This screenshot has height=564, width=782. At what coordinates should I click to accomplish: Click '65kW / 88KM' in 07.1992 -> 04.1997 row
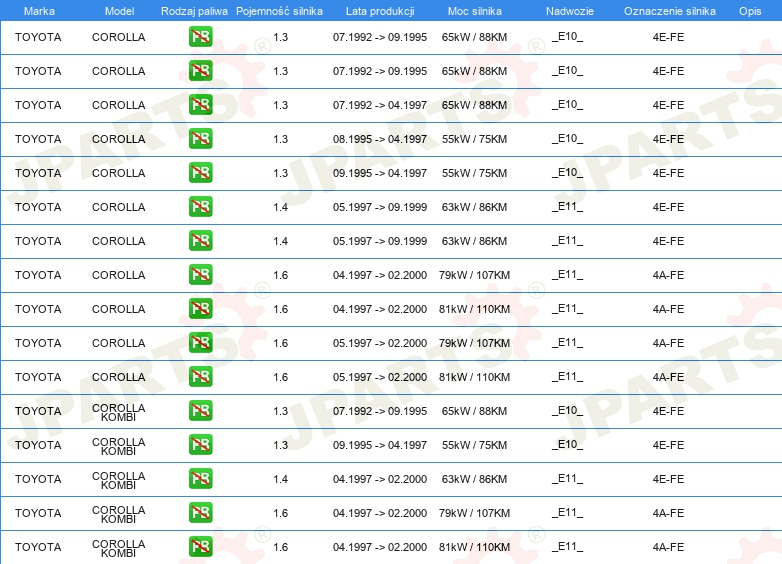point(474,105)
